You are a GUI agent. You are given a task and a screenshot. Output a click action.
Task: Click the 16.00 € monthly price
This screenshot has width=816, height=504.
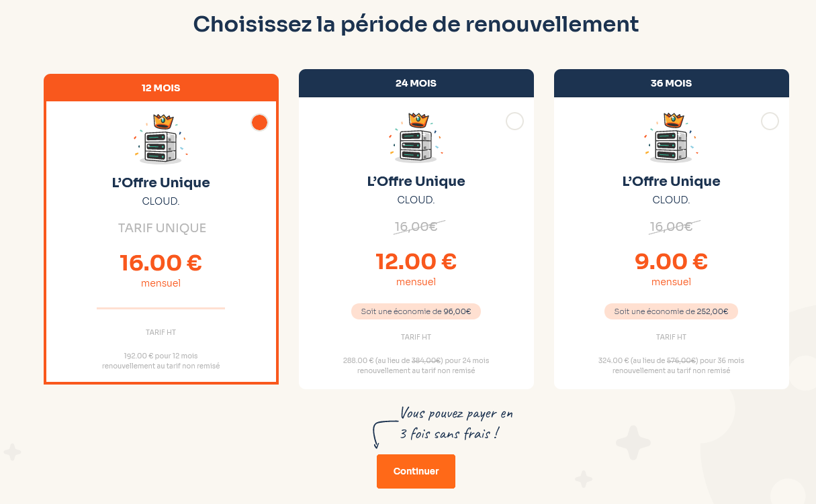[x=161, y=262]
